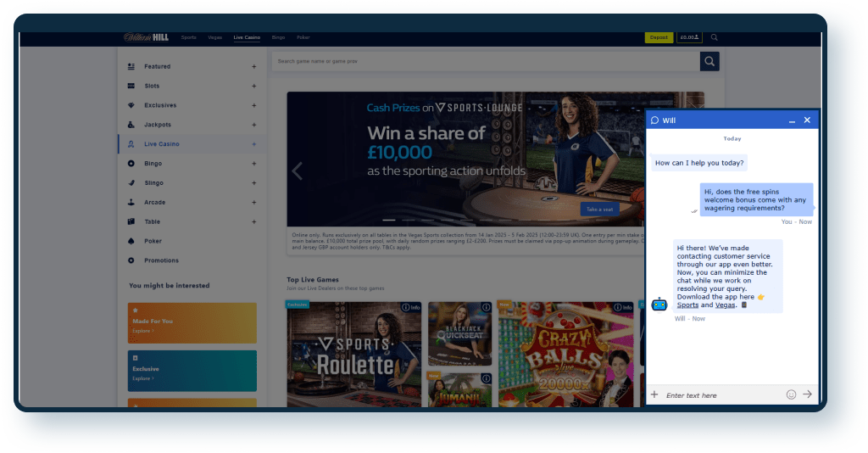Click the Take a seat banner button

(x=599, y=210)
